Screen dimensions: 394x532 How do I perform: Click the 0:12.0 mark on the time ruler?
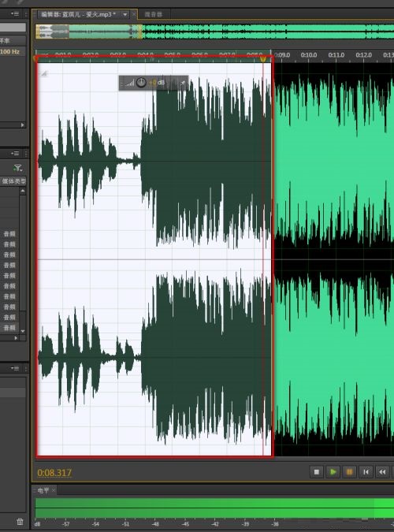coord(364,55)
